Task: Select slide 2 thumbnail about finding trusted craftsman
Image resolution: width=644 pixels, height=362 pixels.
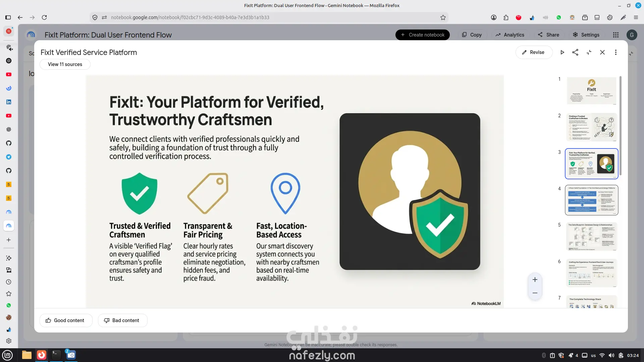Action: tap(592, 127)
